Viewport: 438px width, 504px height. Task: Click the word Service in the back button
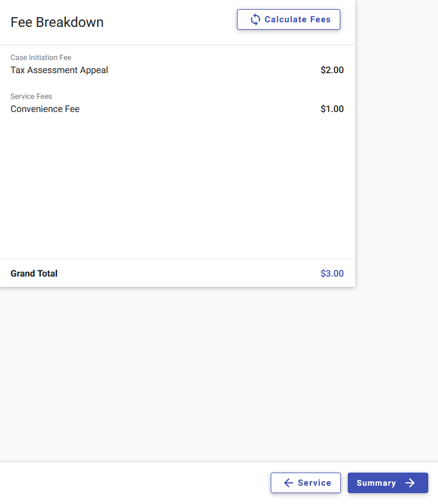click(x=315, y=483)
